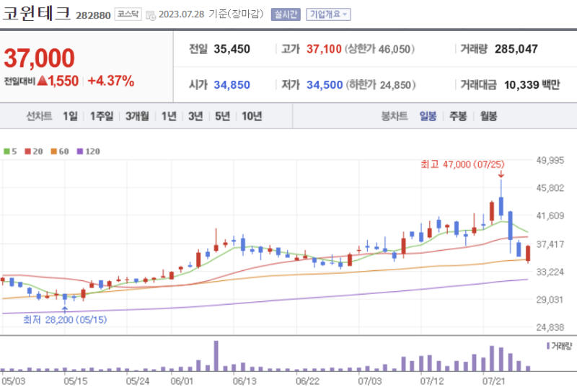577x392 pixels.
Task: Select the 1년 line chart tab
Action: pyautogui.click(x=169, y=116)
